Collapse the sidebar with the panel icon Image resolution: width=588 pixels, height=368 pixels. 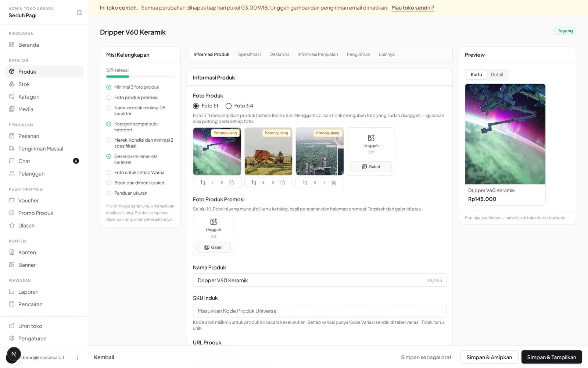pyautogui.click(x=80, y=13)
